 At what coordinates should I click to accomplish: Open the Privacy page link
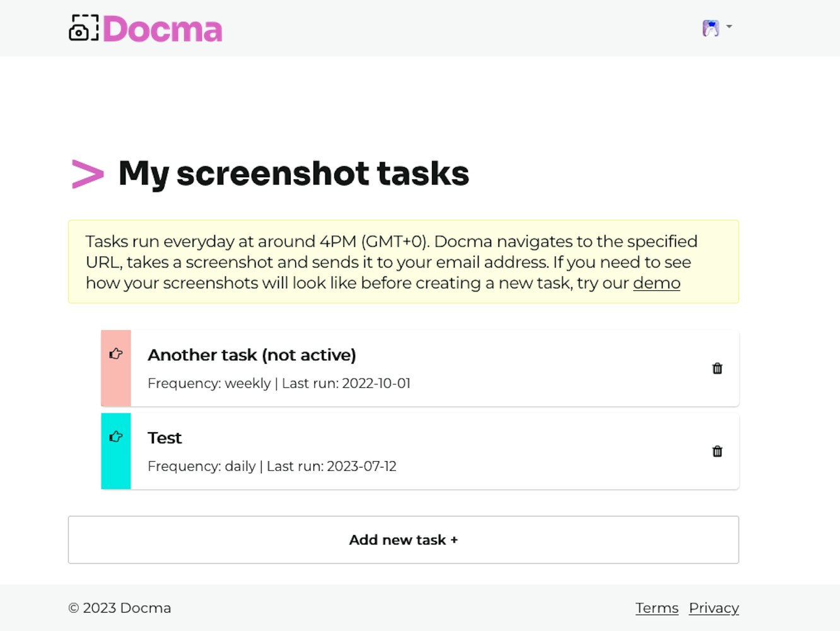pyautogui.click(x=714, y=608)
